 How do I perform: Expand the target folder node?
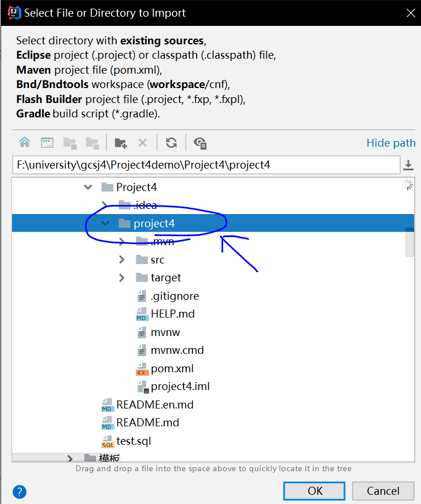tap(121, 278)
